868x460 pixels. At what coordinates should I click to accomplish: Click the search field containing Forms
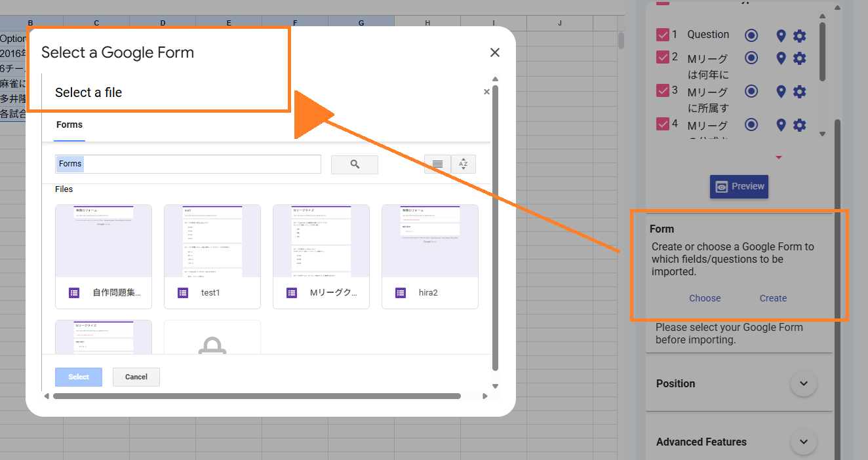click(188, 164)
